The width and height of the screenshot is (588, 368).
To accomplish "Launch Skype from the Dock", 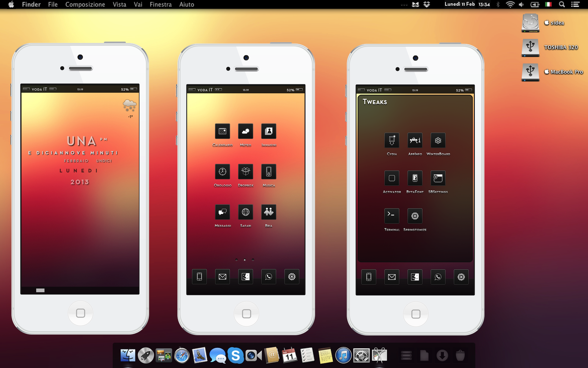I will click(x=236, y=356).
